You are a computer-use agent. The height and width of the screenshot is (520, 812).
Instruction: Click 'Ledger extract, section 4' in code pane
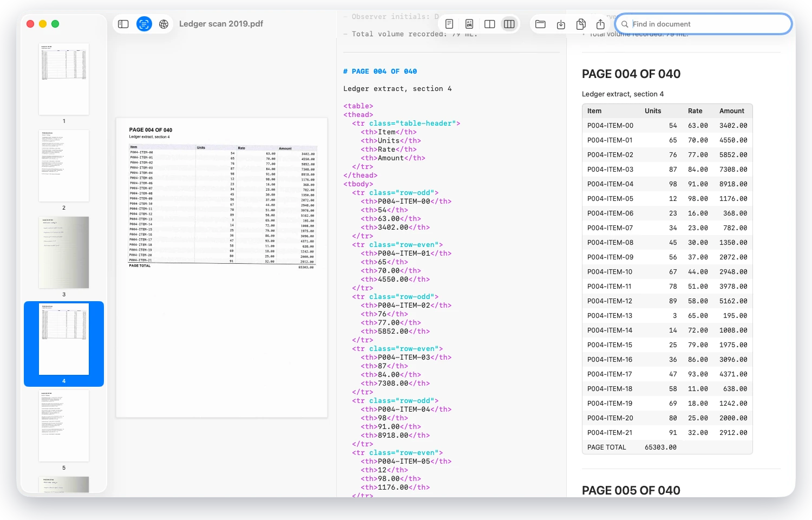[x=397, y=89]
